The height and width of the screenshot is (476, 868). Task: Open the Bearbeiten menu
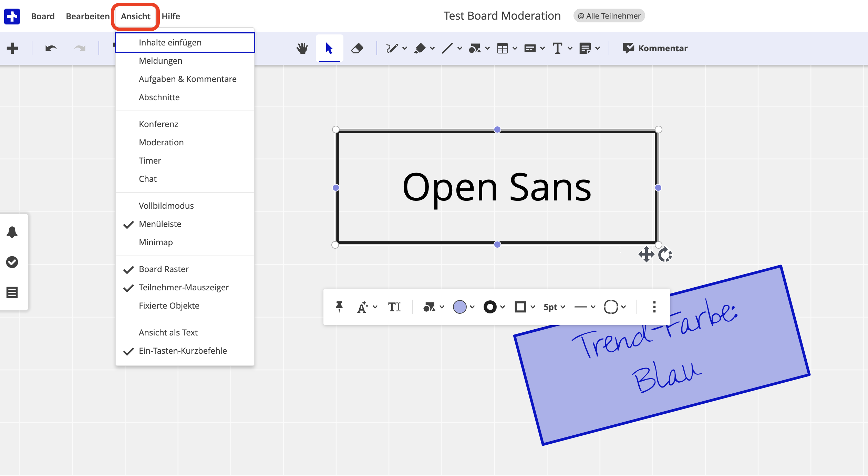point(87,16)
